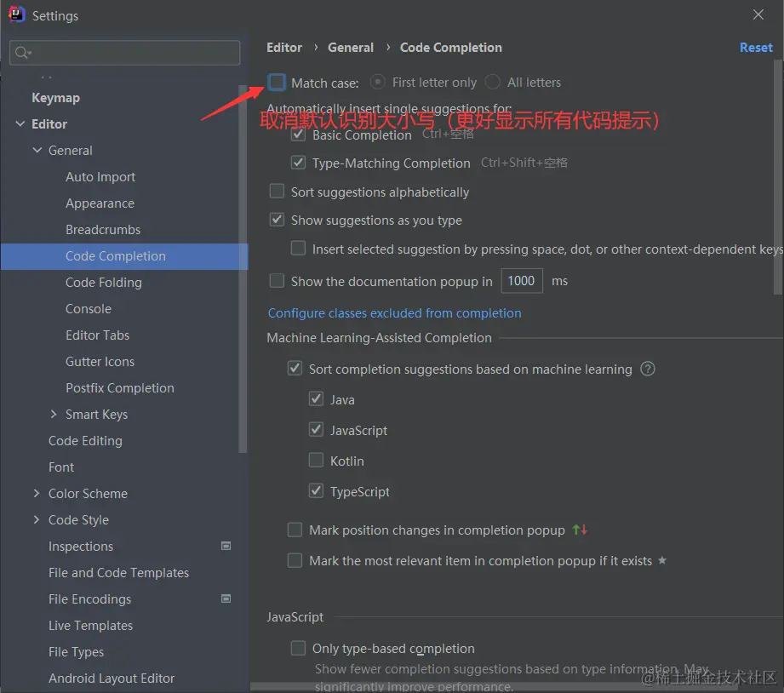Uncheck the TypeScript machine learning checkbox
The height and width of the screenshot is (693, 784).
tap(316, 491)
